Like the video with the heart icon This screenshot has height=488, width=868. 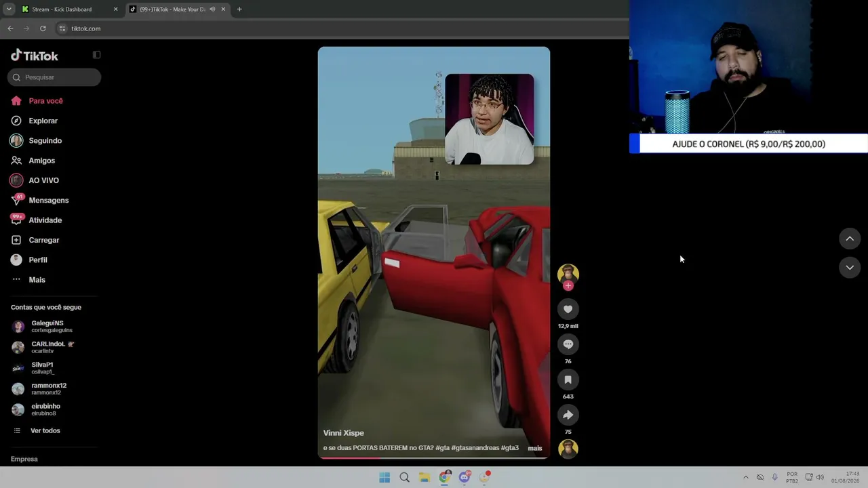pos(568,309)
